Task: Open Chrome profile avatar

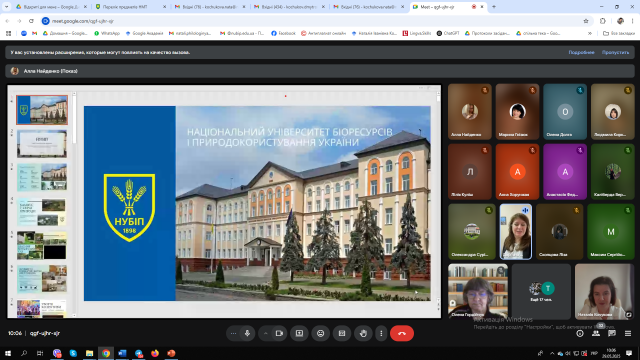Action: [620, 21]
